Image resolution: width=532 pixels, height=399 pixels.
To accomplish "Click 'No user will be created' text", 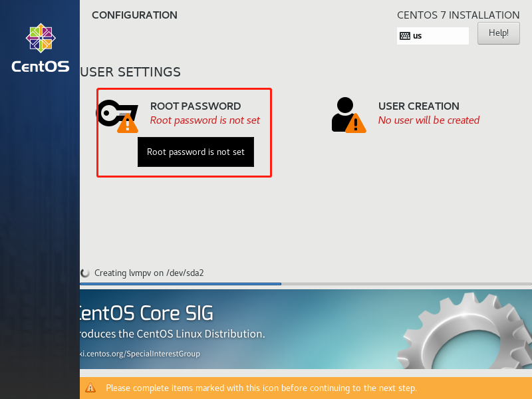I will (429, 120).
